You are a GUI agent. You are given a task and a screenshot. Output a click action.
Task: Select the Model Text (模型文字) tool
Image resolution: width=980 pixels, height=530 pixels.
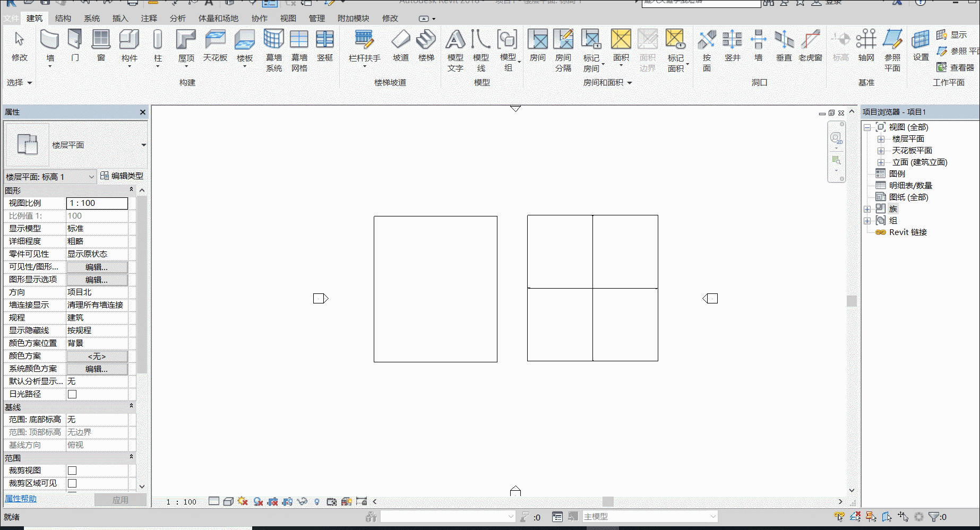point(455,51)
